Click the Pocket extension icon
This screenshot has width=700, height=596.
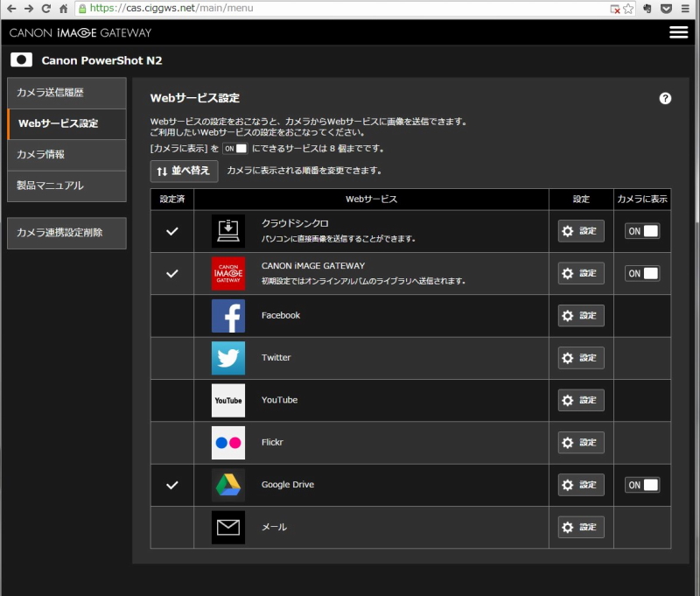coord(666,8)
